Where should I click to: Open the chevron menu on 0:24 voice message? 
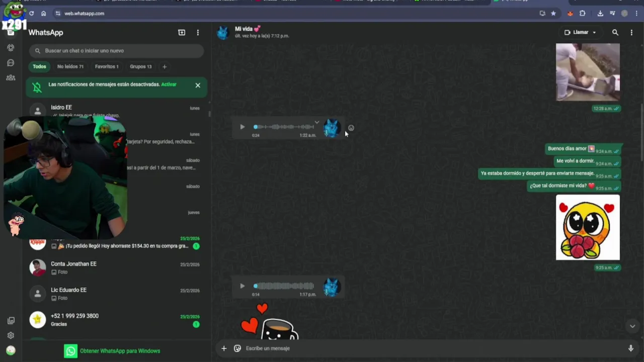coord(316,122)
